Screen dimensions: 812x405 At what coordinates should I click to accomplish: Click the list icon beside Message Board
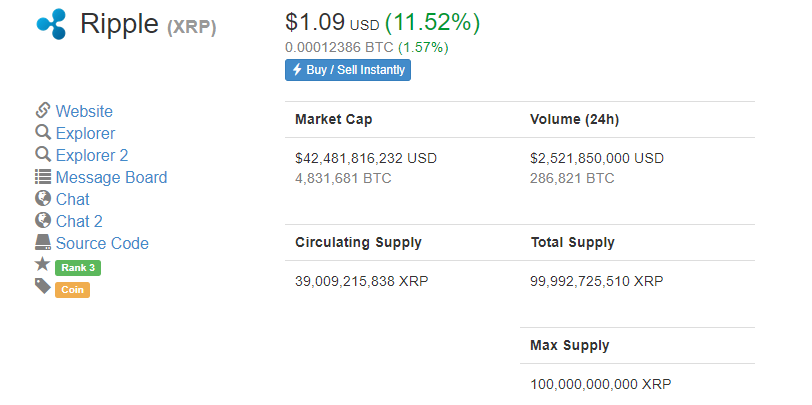(x=43, y=177)
